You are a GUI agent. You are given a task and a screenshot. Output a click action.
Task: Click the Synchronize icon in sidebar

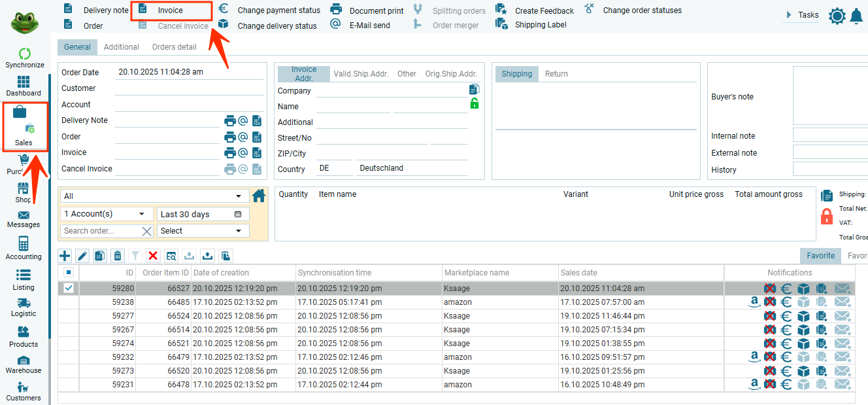(24, 54)
